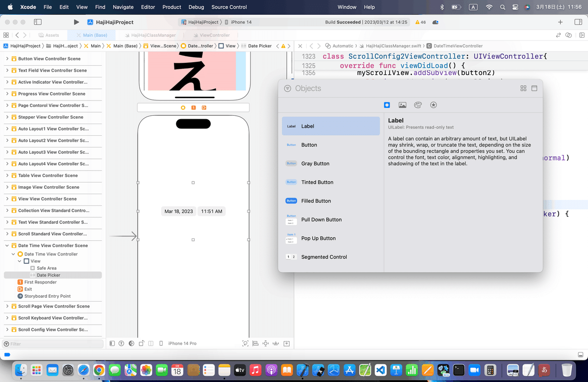Click the outline Filter field
Screen dimensions: 588x382
click(53, 344)
